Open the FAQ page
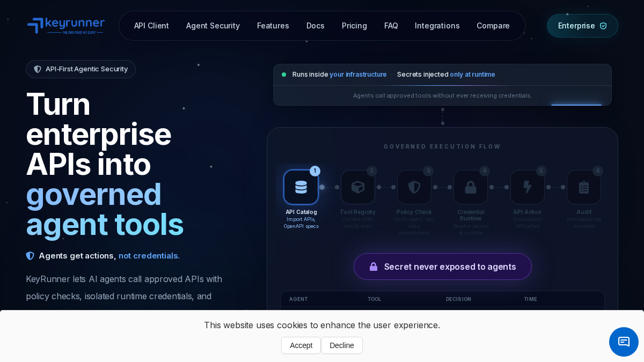This screenshot has width=644, height=362. tap(391, 26)
